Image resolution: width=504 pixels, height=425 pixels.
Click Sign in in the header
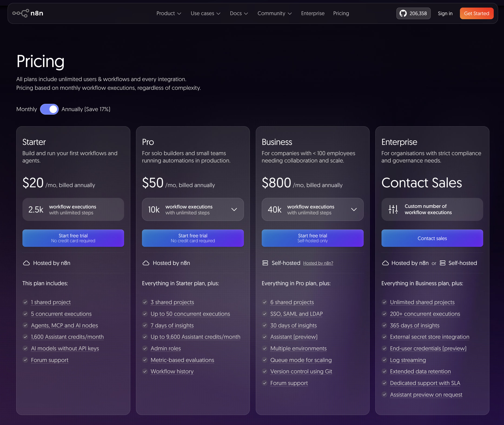(445, 14)
